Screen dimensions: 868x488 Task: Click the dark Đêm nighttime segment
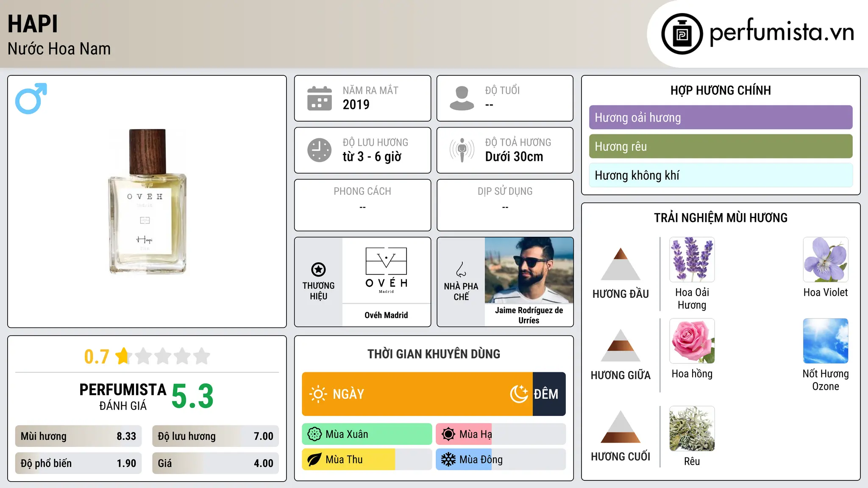549,394
